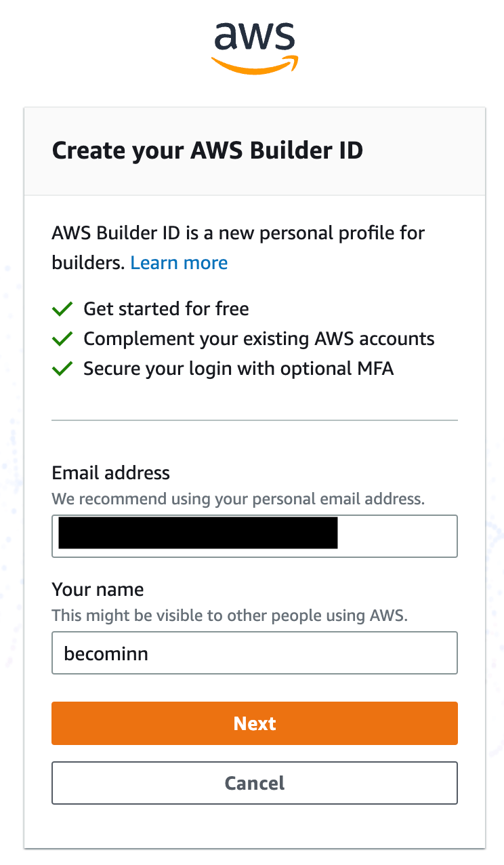Select the Get started for free bullet item

coord(166,308)
